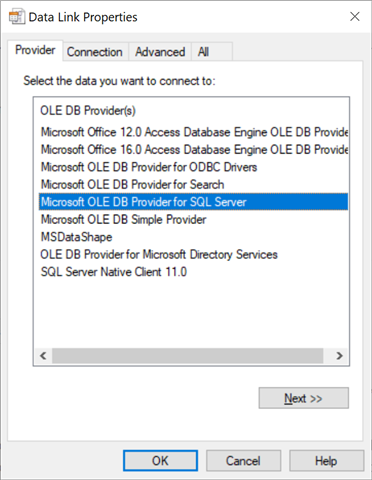Image resolution: width=372 pixels, height=480 pixels.
Task: Click the right scroll arrow of provider list
Action: 339,356
